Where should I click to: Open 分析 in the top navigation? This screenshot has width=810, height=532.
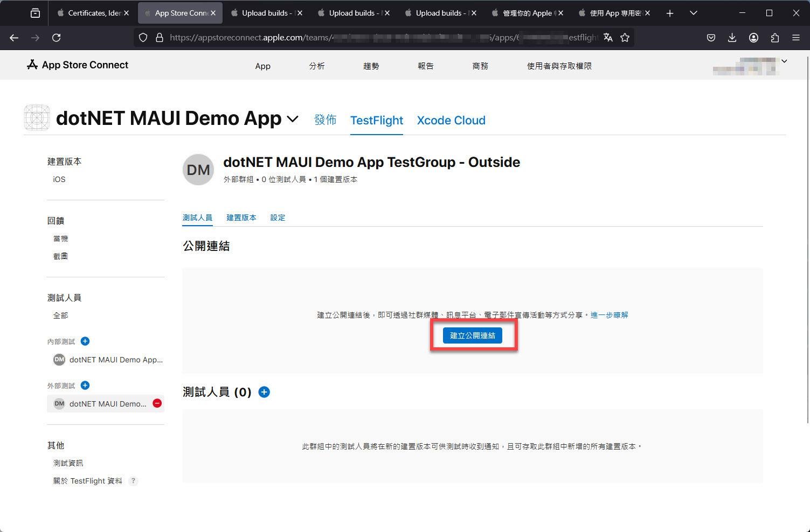click(x=317, y=66)
